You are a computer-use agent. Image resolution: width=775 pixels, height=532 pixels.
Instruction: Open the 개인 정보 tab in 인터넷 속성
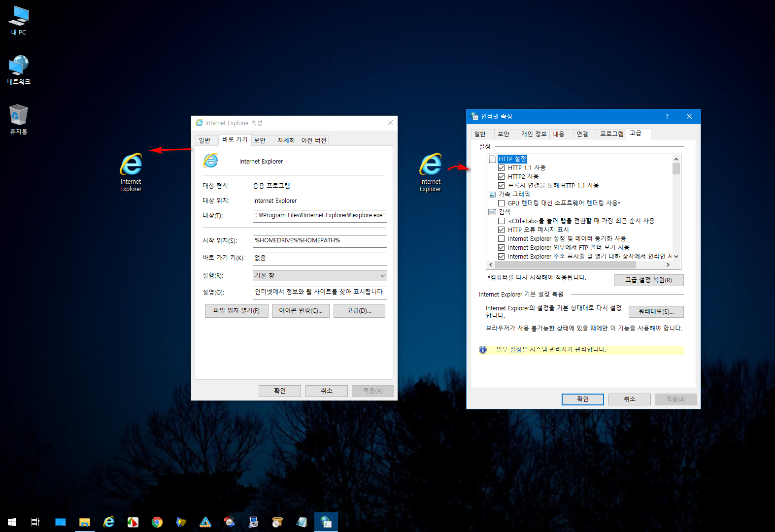[x=534, y=134]
